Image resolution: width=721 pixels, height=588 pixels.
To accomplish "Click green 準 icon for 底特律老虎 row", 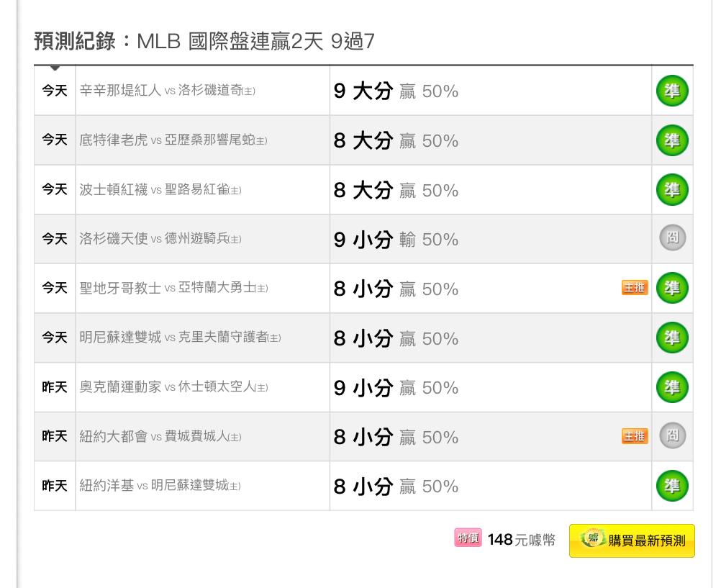I will [x=672, y=140].
